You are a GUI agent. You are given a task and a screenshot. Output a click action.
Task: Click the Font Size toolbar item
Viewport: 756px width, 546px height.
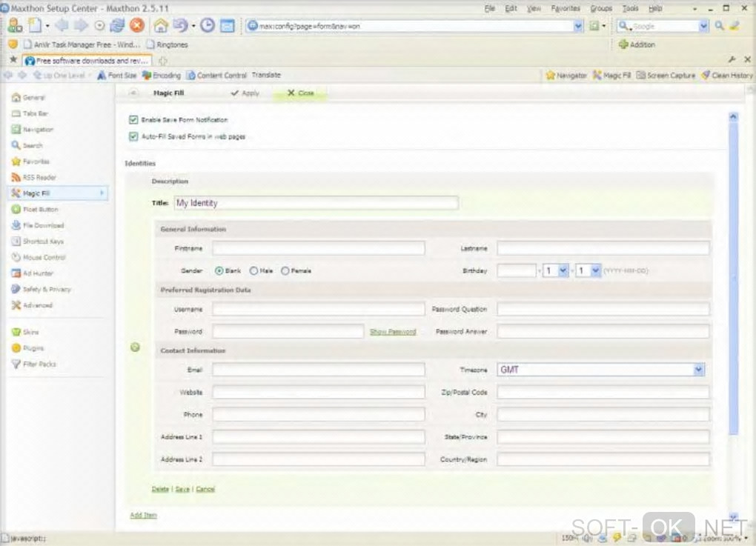pyautogui.click(x=117, y=75)
